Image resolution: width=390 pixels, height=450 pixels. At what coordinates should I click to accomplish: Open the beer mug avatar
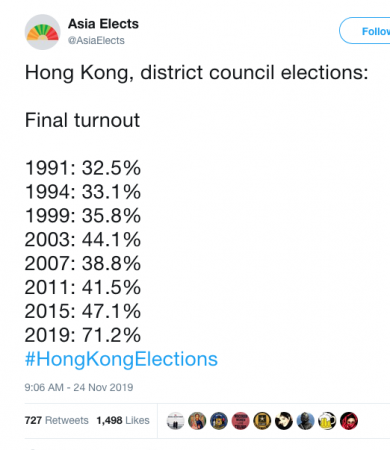point(327,421)
